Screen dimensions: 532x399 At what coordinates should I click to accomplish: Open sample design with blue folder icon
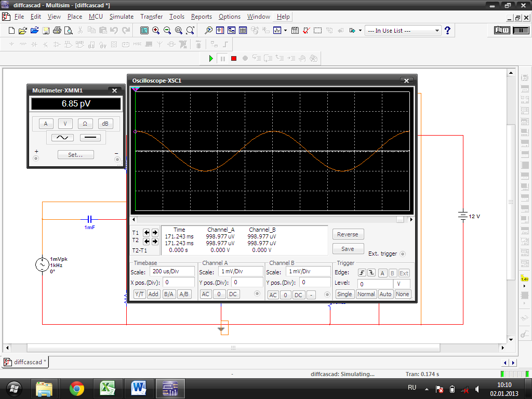click(34, 31)
